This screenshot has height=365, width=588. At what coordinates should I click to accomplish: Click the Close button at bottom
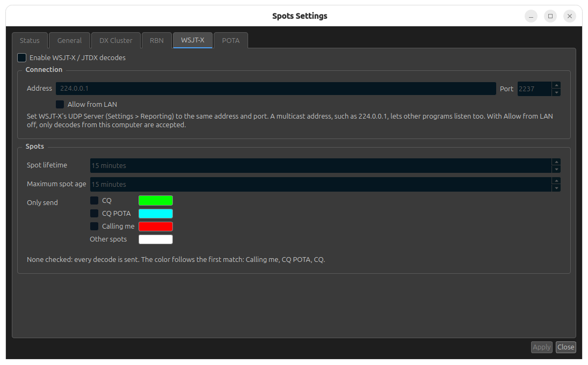coord(565,347)
